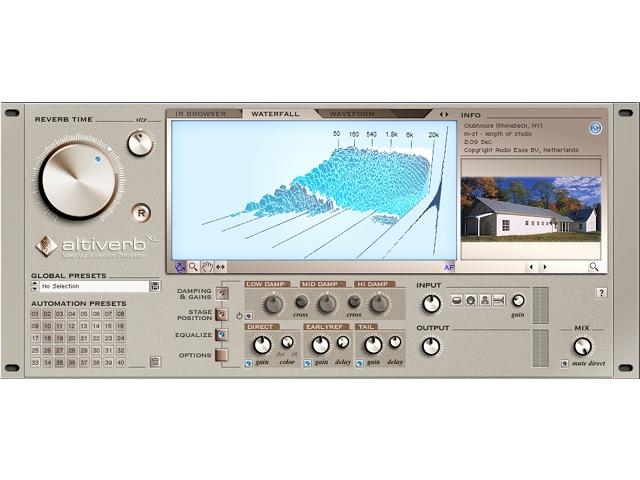The image size is (640, 480).
Task: Toggle the Equalize section button
Action: pyautogui.click(x=222, y=335)
